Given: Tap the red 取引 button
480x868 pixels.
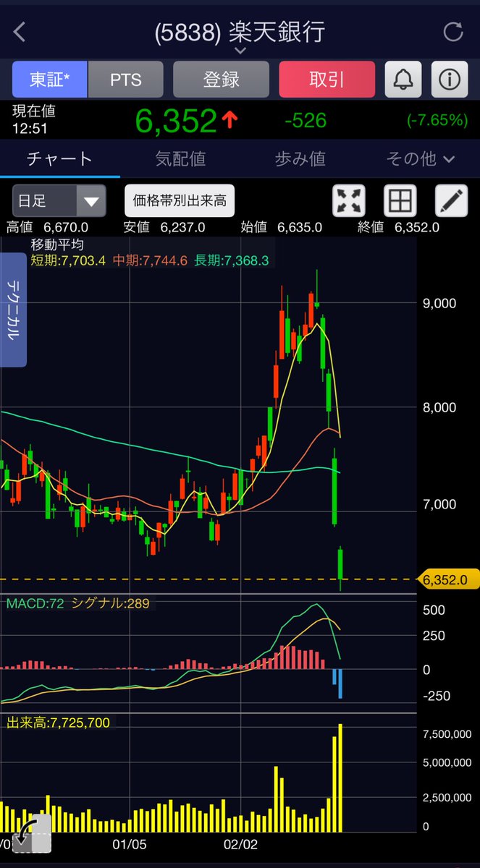Looking at the screenshot, I should 327,80.
